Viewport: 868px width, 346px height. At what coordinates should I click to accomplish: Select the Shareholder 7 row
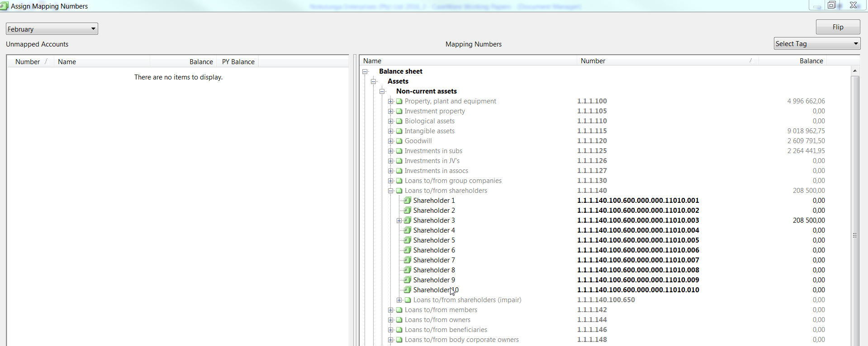tap(434, 260)
